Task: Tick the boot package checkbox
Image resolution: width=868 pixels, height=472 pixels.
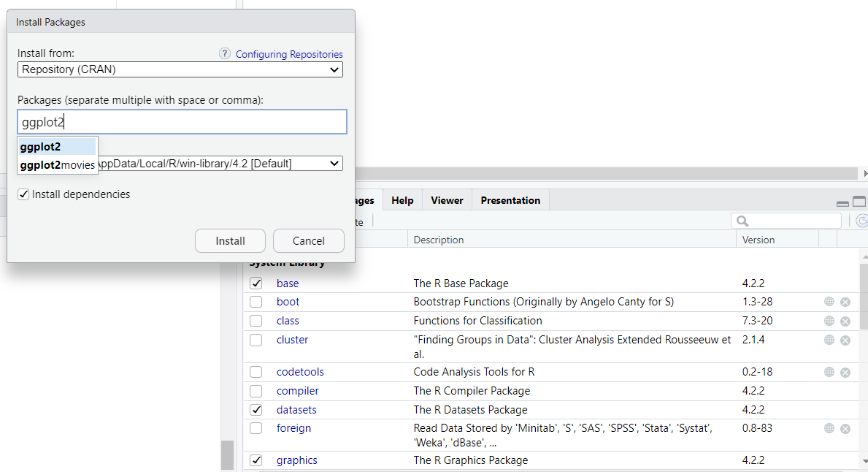Action: 256,302
